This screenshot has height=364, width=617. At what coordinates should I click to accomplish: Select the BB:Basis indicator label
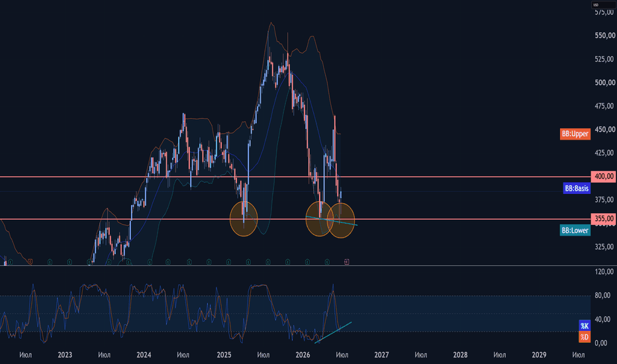pos(577,189)
